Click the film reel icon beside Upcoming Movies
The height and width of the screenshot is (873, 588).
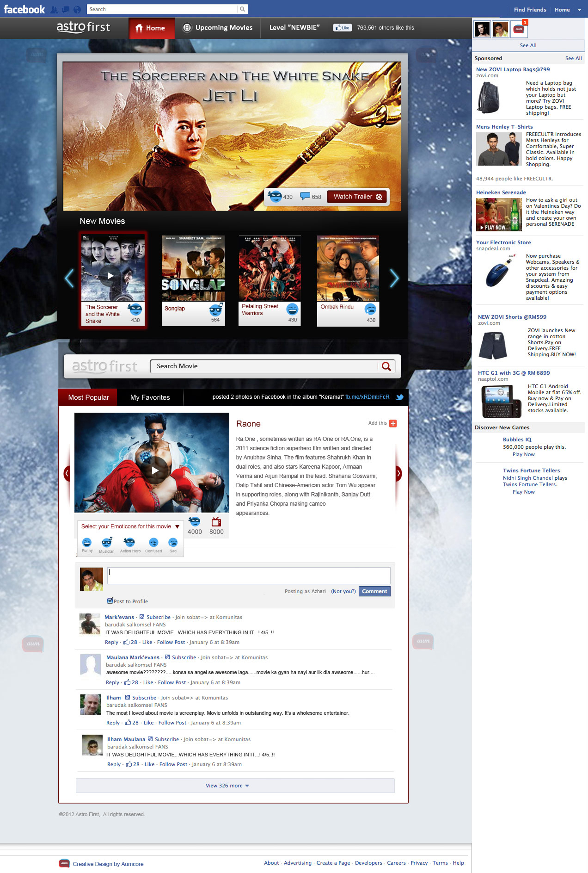(x=187, y=28)
